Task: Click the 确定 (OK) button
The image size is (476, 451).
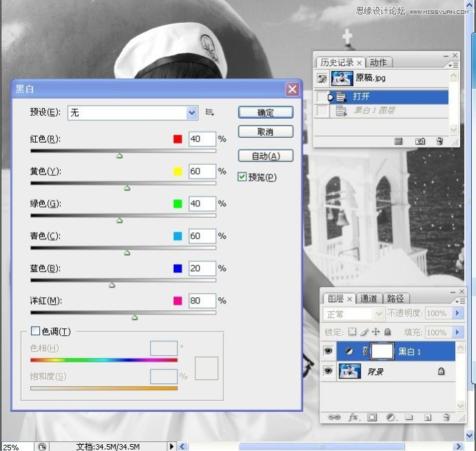Action: (x=266, y=112)
